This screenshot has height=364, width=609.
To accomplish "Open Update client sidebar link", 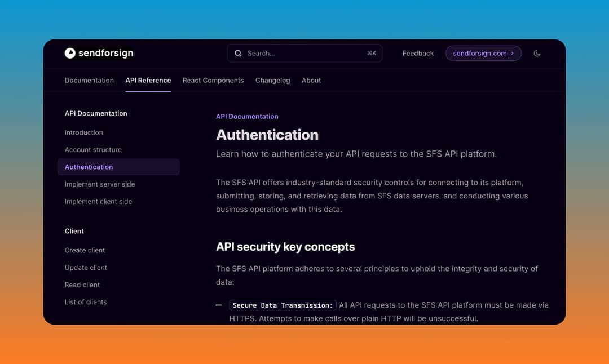I will coord(86,267).
